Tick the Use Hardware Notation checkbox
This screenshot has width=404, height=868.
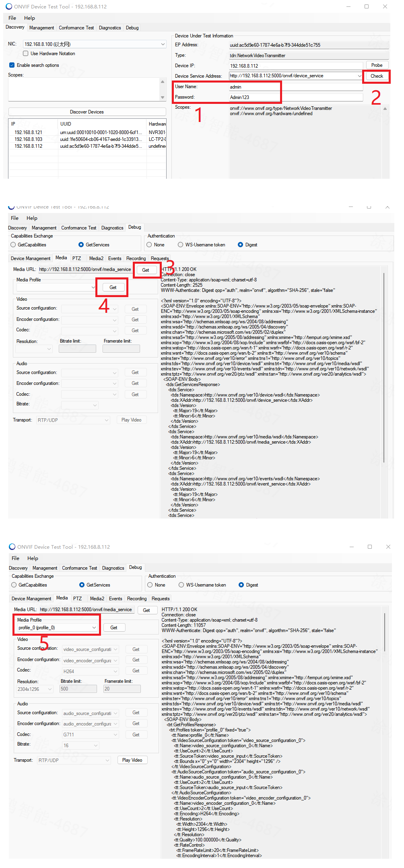pos(26,54)
